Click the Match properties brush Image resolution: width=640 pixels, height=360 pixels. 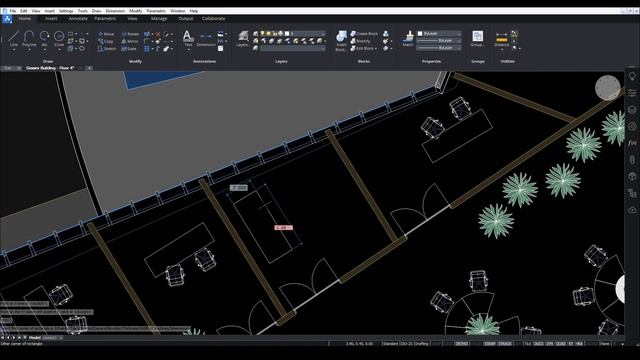[408, 38]
